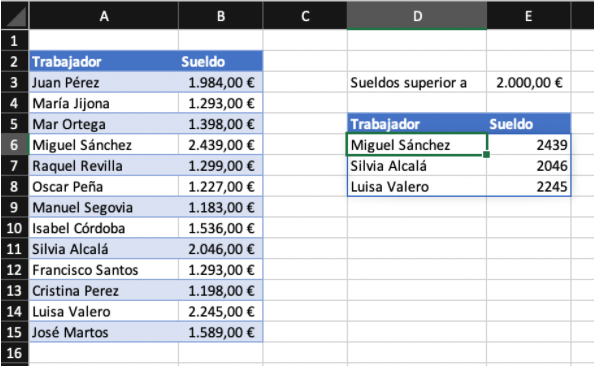Select row 16 header
594x368 pixels.
coord(14,353)
